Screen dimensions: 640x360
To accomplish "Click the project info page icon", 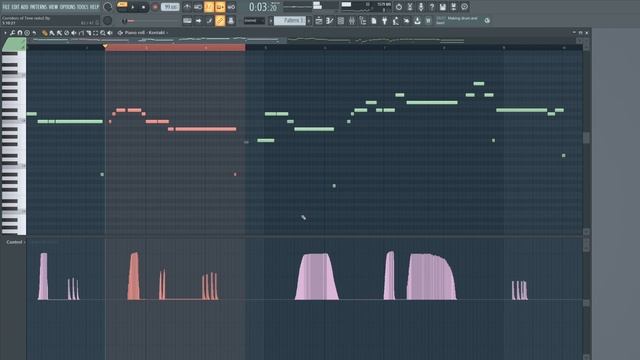I will click(373, 20).
